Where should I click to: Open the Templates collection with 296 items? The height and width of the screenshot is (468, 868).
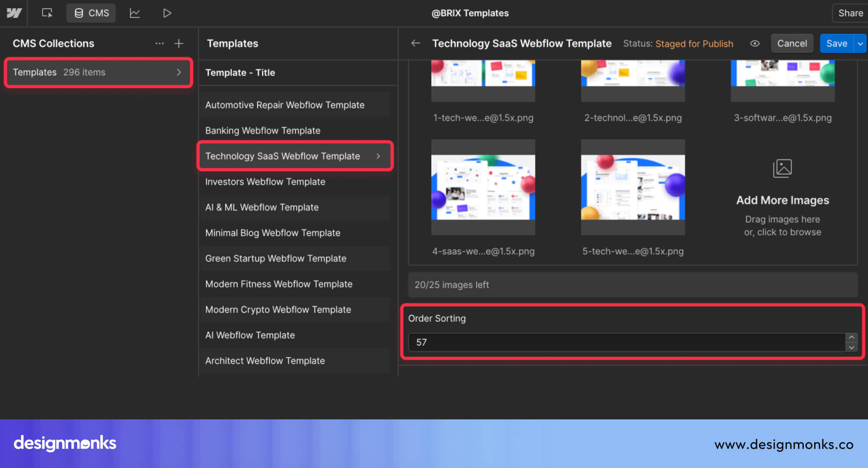99,73
